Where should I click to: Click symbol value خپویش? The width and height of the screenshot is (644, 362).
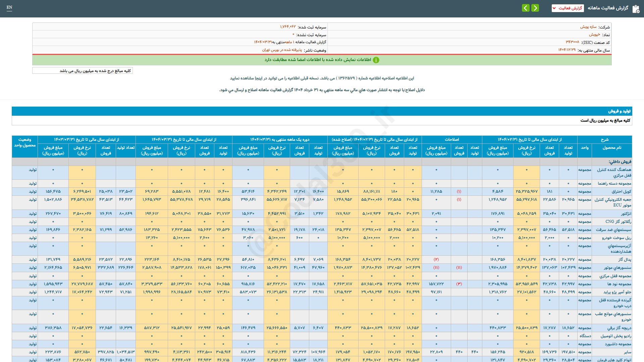click(594, 35)
